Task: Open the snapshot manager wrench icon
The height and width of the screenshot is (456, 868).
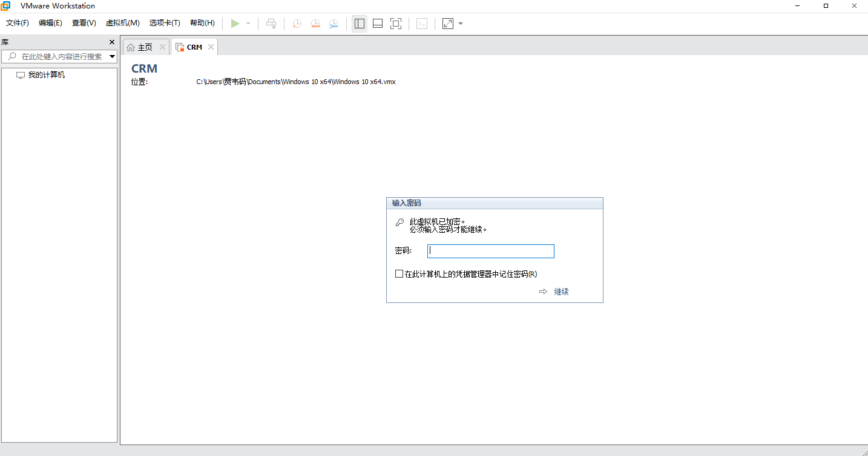Action: coord(334,24)
